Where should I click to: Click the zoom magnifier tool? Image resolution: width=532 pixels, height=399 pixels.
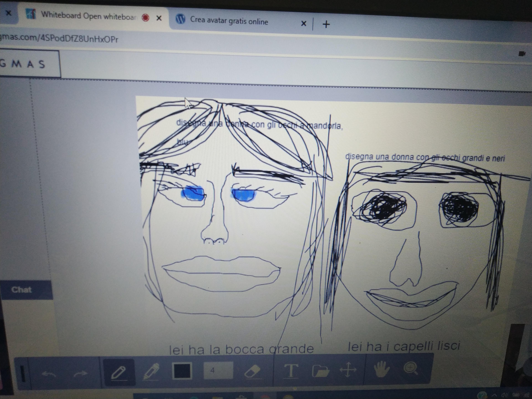(x=411, y=368)
